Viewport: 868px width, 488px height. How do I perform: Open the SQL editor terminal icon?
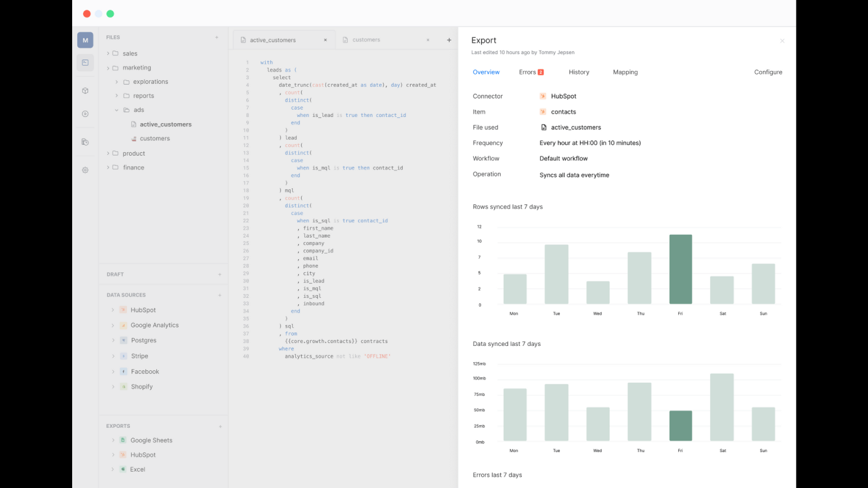(x=85, y=63)
